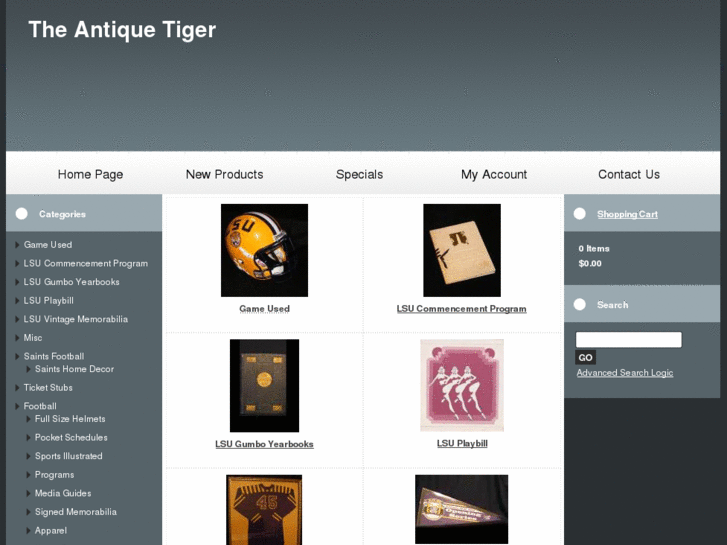Open the purple pennant thumbnail
The image size is (727, 545).
click(461, 509)
